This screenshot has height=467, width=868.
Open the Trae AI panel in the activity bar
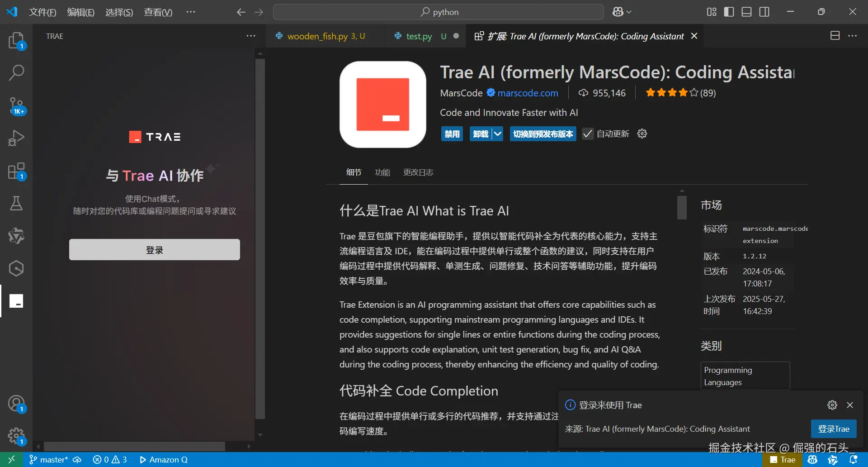click(x=16, y=301)
